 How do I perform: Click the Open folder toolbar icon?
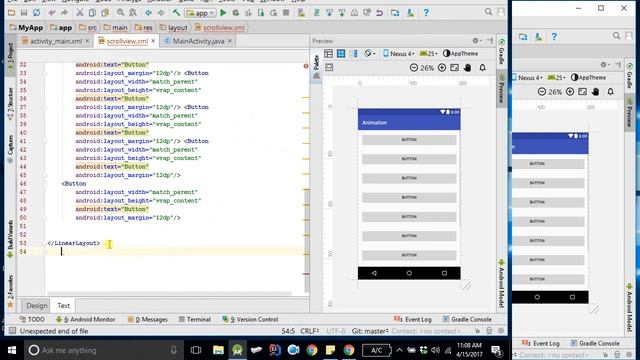11,13
